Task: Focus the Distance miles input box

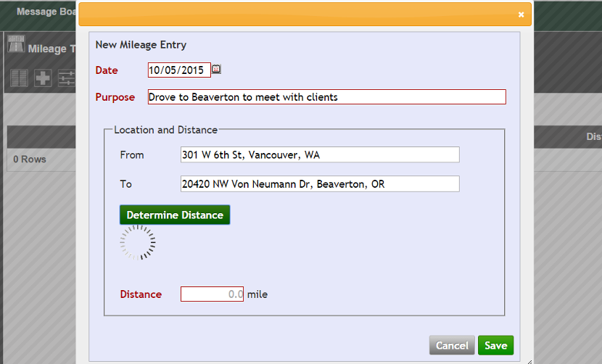Action: [212, 294]
